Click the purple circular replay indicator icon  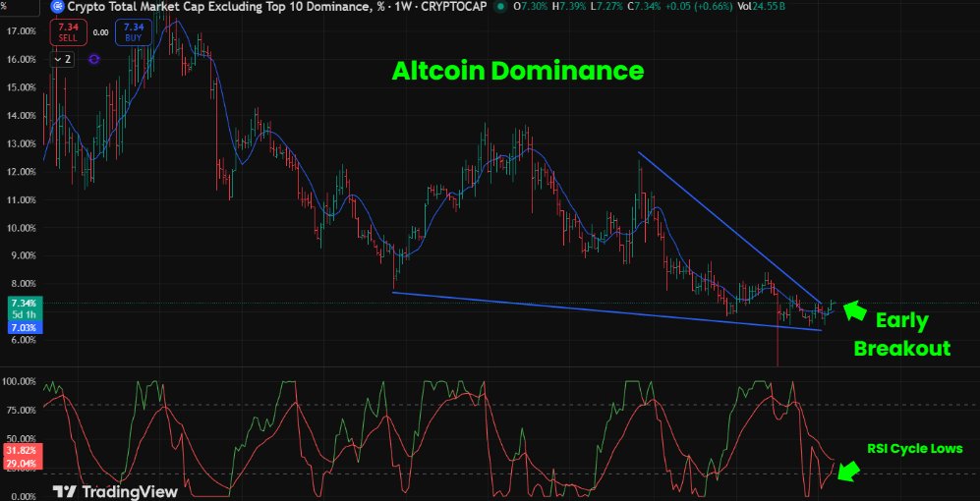click(x=93, y=59)
